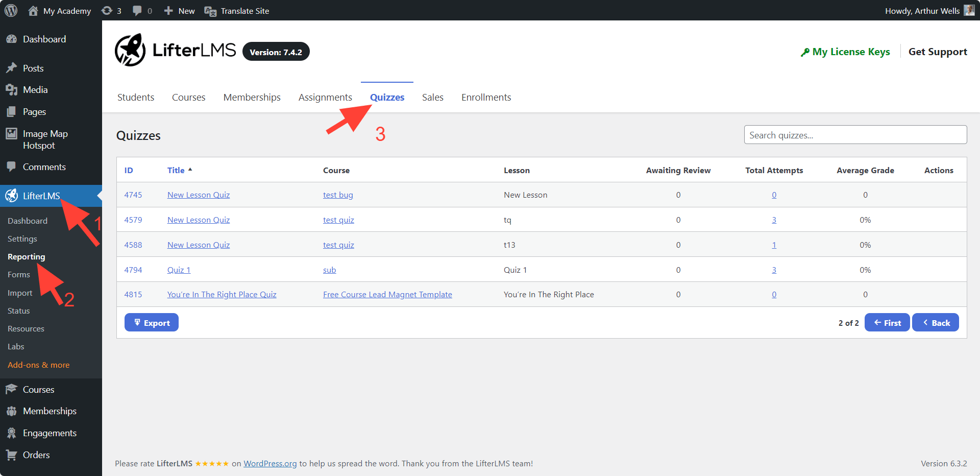Click the plus New icon
The width and height of the screenshot is (980, 476).
click(x=168, y=10)
